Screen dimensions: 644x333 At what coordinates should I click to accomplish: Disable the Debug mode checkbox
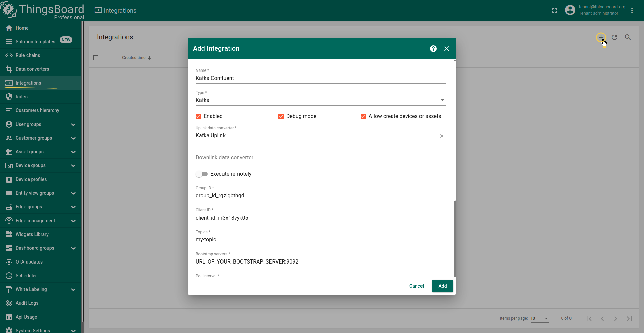point(281,116)
